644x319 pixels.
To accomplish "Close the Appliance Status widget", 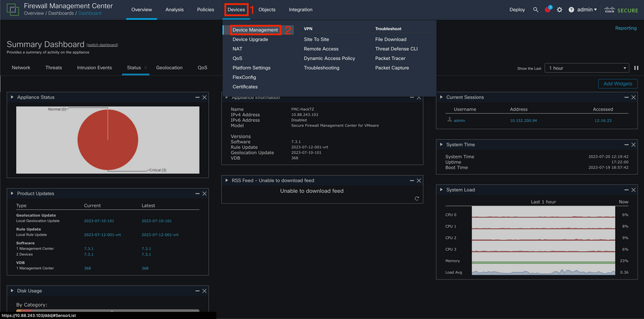I will pyautogui.click(x=204, y=97).
